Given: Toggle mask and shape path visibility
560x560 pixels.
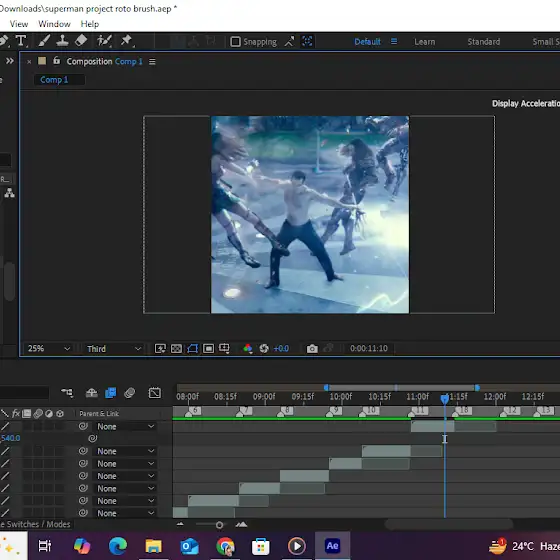Looking at the screenshot, I should coord(192,349).
